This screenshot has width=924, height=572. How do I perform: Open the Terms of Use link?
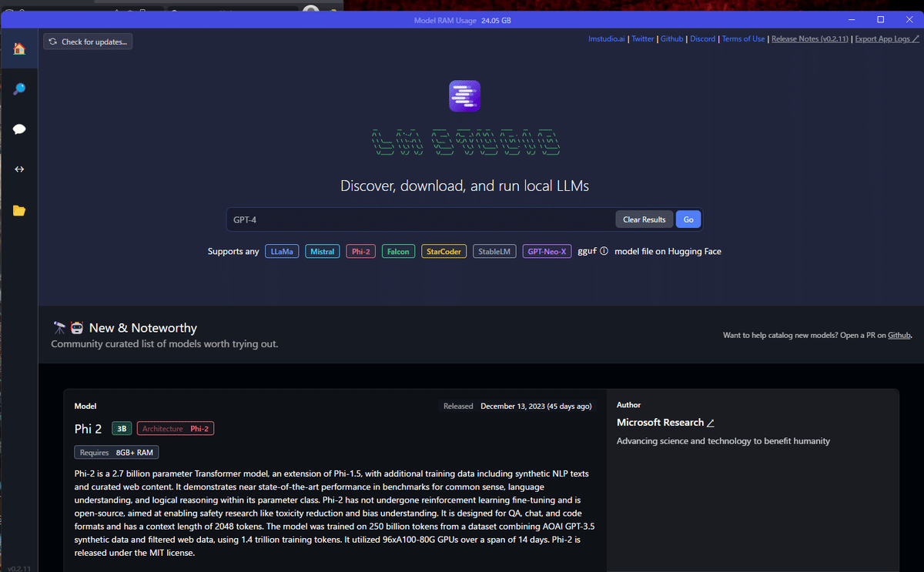pyautogui.click(x=743, y=38)
